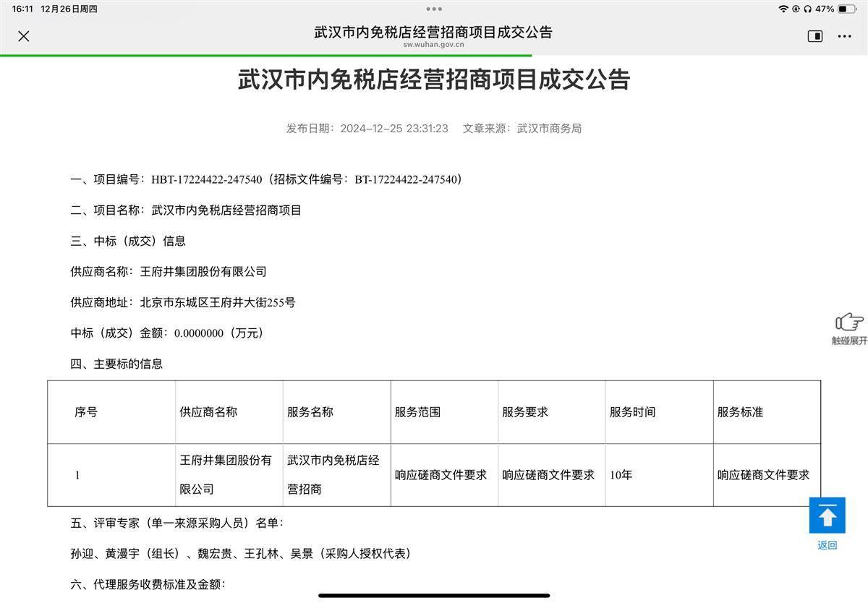Viewport: 868px width, 603px height.
Task: Tap the date 12月26日周四 in status bar
Action: coord(69,9)
